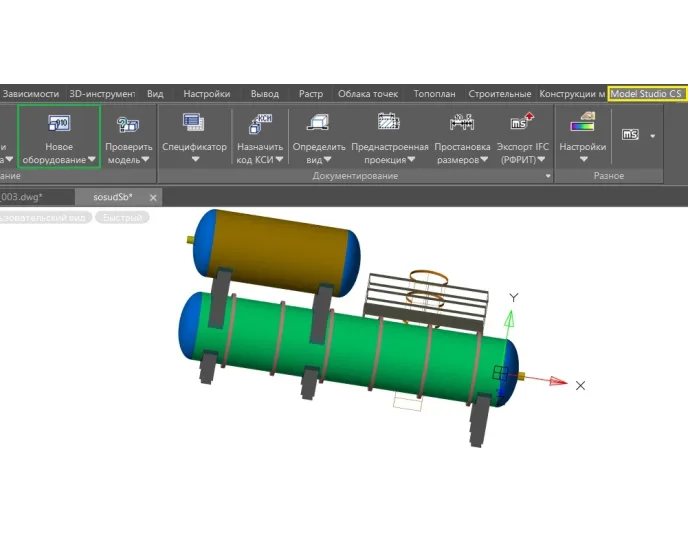Click Экспорт IFC (РФРИТ) icon

pos(522,122)
